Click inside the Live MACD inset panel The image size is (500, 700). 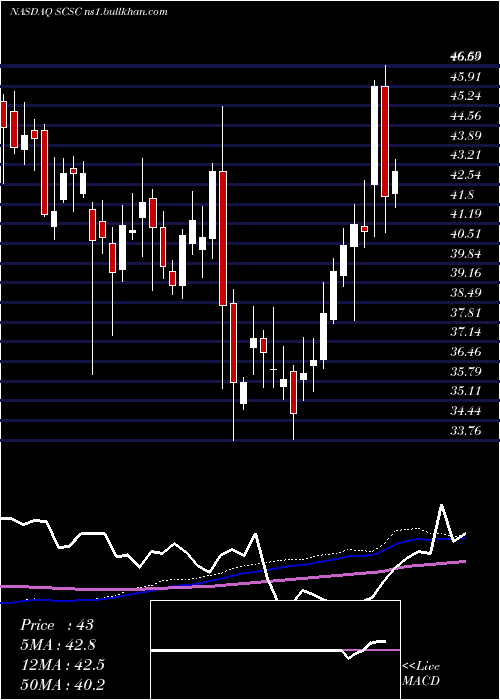[x=275, y=650]
